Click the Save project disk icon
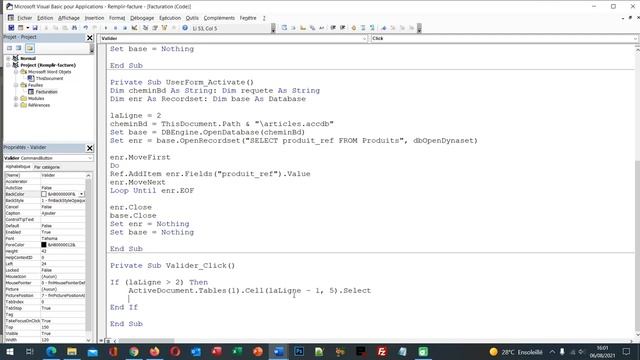Image resolution: width=640 pixels, height=360 pixels. click(x=35, y=28)
